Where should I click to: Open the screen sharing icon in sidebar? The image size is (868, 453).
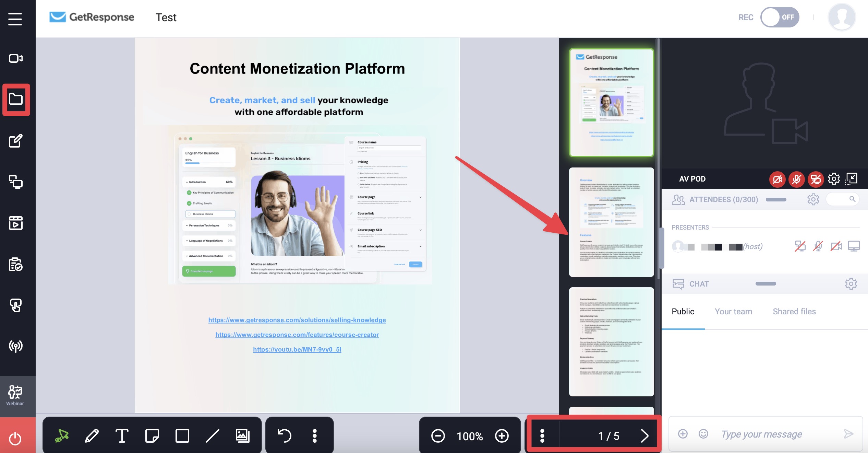coord(16,182)
